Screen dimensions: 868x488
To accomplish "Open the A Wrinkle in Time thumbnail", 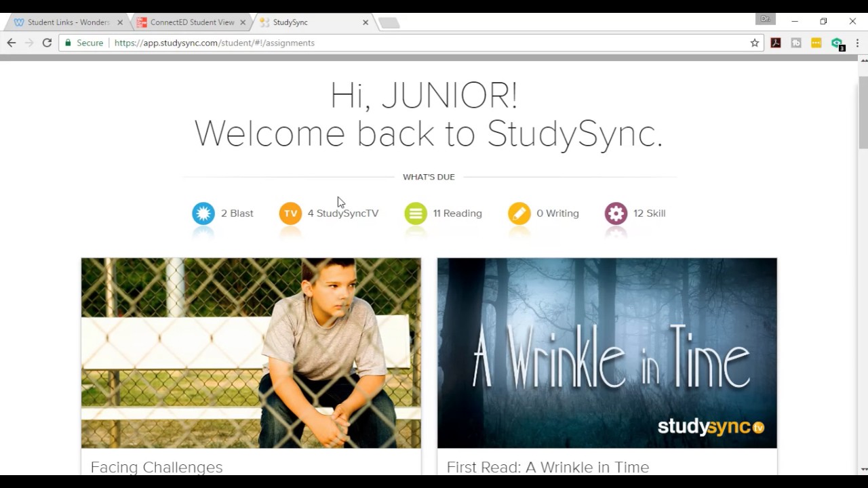I will pos(607,352).
